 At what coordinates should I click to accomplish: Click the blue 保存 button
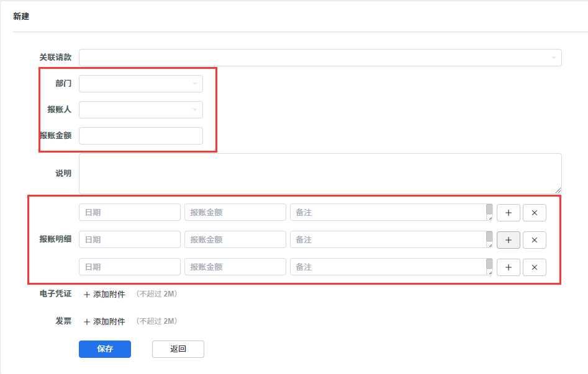[x=105, y=349]
